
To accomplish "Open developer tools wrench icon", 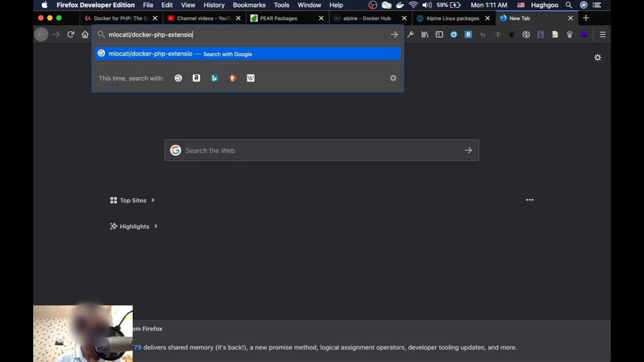I will pyautogui.click(x=411, y=35).
